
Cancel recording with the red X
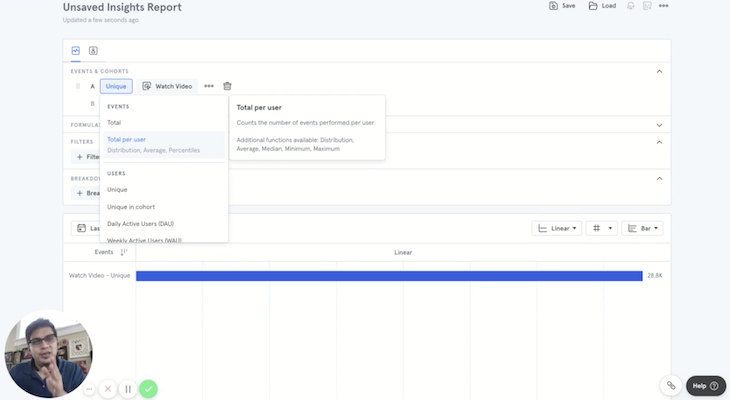[x=108, y=389]
